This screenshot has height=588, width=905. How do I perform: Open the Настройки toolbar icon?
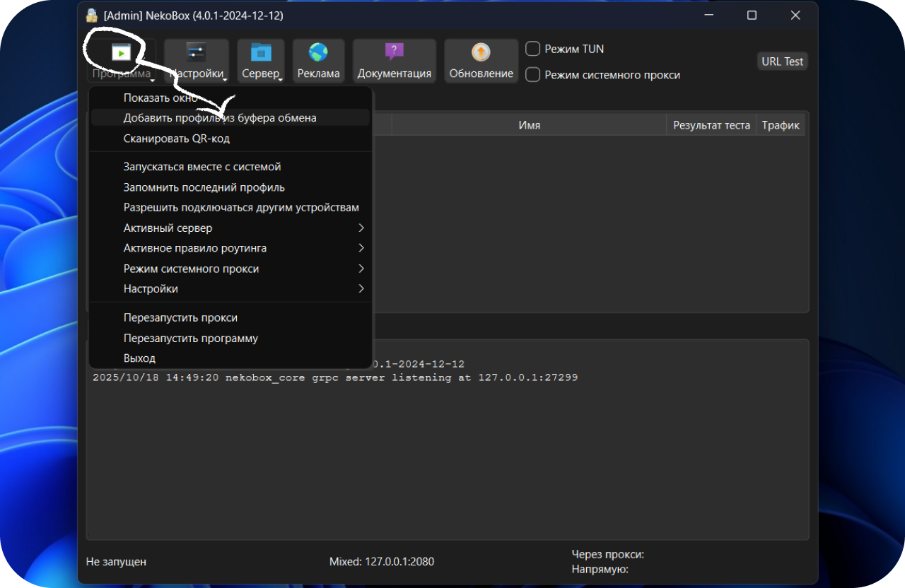[x=196, y=53]
